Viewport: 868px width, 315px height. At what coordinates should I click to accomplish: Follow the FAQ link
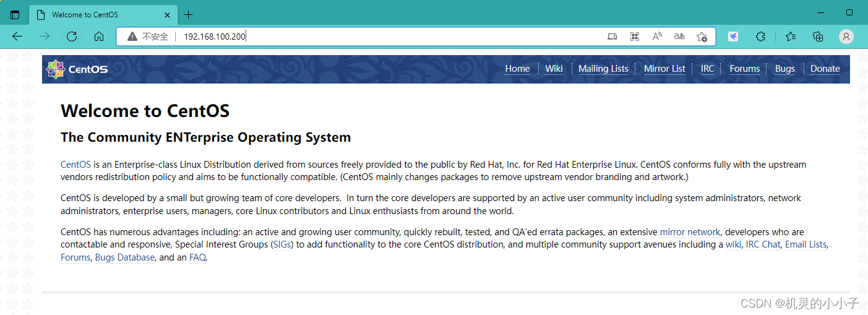(x=197, y=257)
